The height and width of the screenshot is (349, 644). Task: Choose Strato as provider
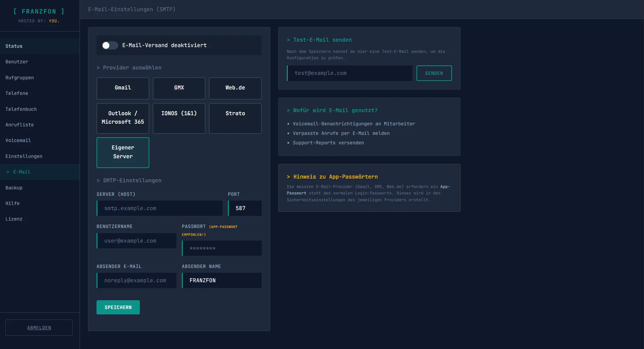(235, 118)
